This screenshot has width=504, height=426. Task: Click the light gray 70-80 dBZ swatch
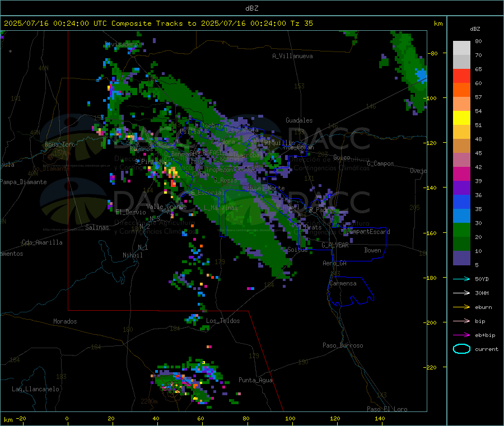coord(461,48)
